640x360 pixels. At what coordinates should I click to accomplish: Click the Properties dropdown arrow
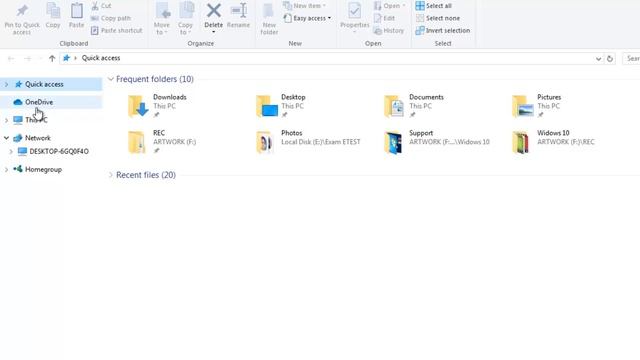point(354,32)
